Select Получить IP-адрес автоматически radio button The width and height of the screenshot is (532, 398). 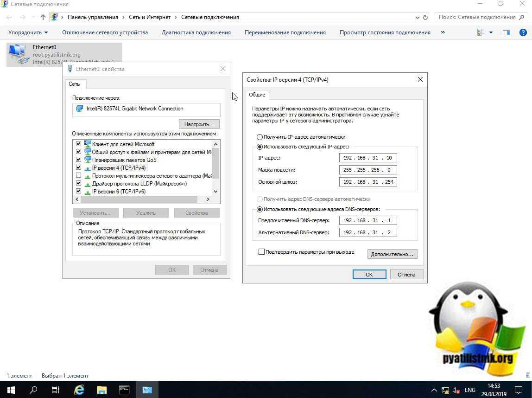coord(260,137)
